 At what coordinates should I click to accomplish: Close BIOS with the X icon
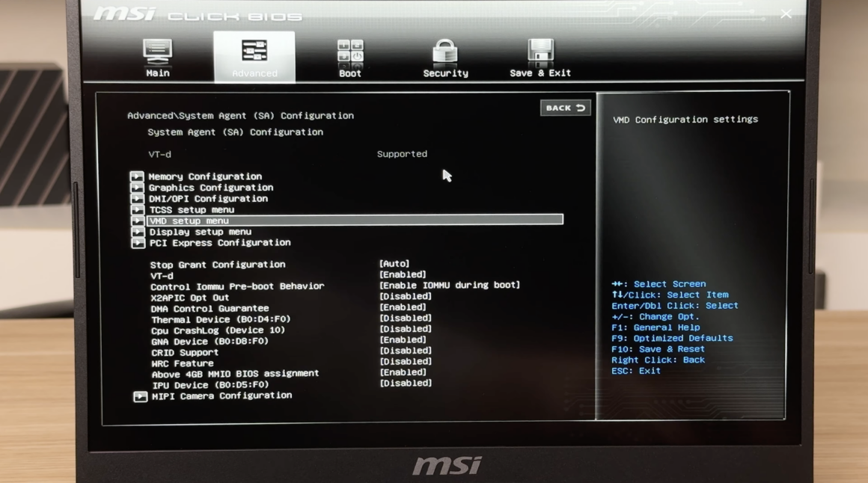pos(786,13)
